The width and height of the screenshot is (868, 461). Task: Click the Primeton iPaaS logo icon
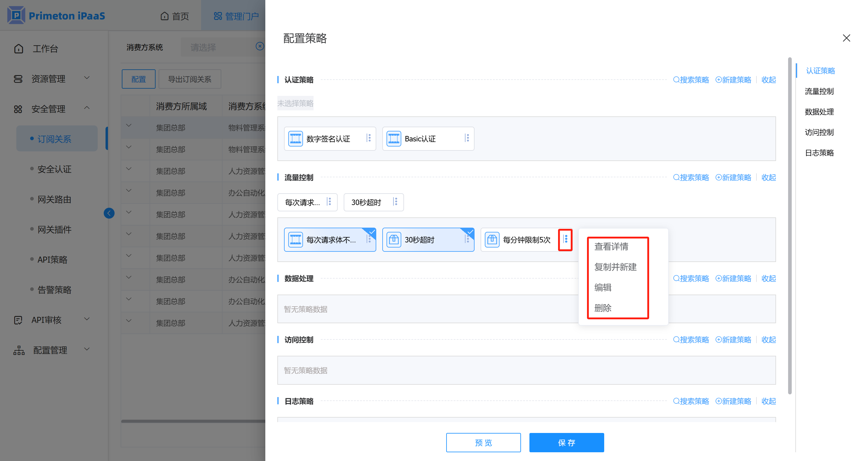pos(16,15)
